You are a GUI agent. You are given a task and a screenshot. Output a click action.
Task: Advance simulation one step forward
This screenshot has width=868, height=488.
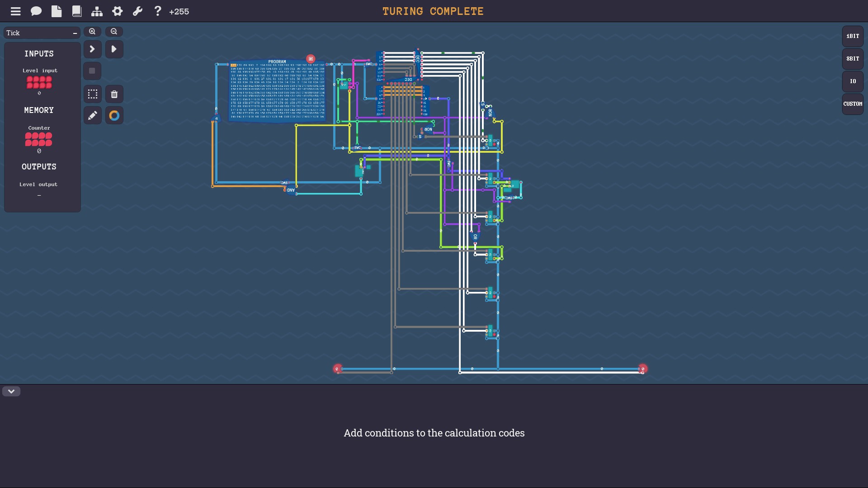pyautogui.click(x=93, y=49)
